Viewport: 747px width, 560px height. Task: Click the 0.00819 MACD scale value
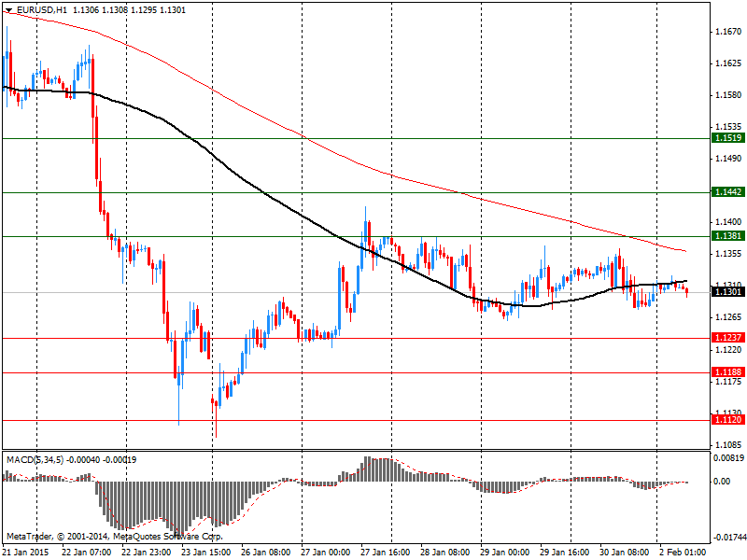coord(729,458)
